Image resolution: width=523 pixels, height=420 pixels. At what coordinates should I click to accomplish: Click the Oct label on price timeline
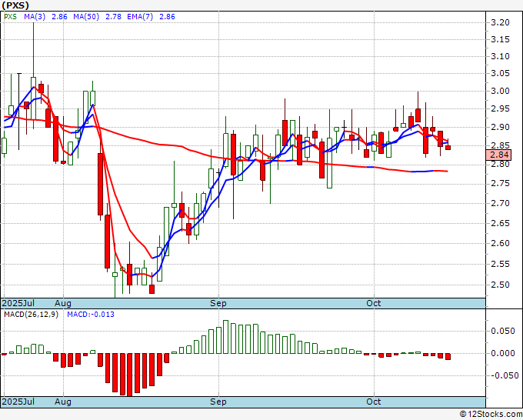click(375, 304)
